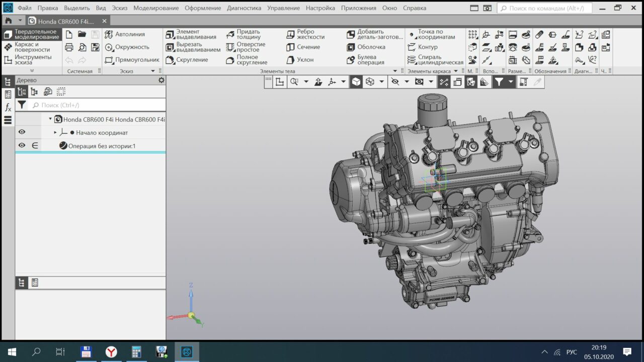Switch to the Parameters panel in left sidebar
Image resolution: width=644 pixels, height=362 pixels.
[8, 95]
